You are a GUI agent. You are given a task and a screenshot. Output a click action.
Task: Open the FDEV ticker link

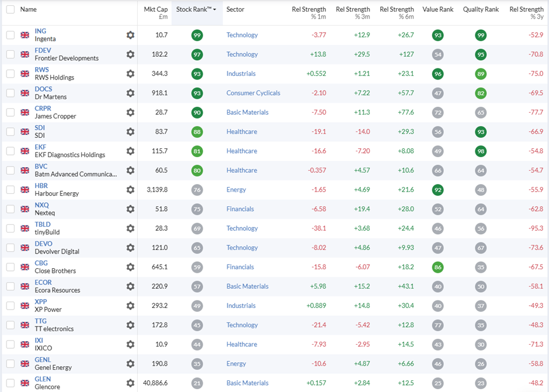point(43,50)
